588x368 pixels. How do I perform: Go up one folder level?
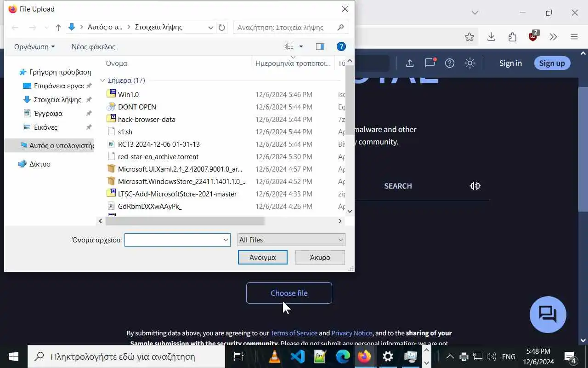click(58, 28)
